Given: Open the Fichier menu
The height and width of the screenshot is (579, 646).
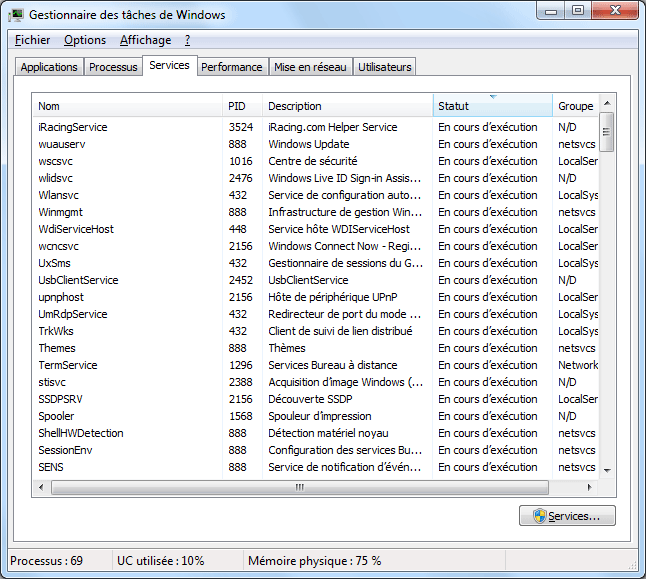Looking at the screenshot, I should [33, 40].
